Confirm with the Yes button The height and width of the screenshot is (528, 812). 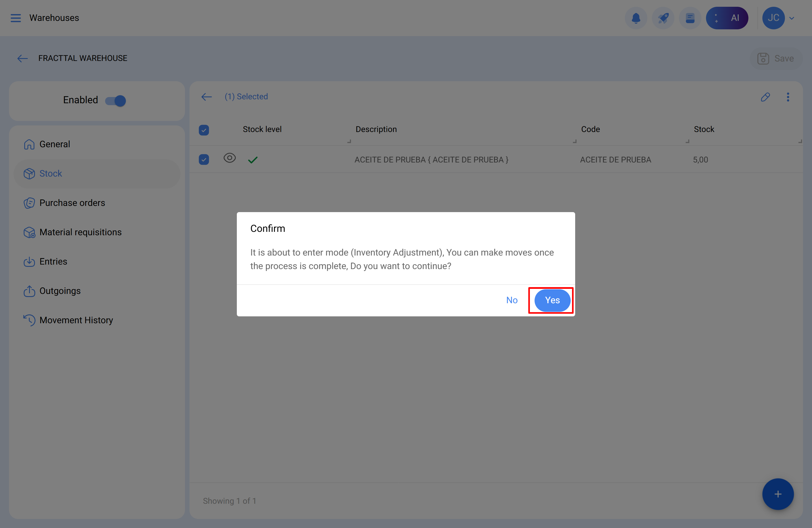click(x=552, y=300)
